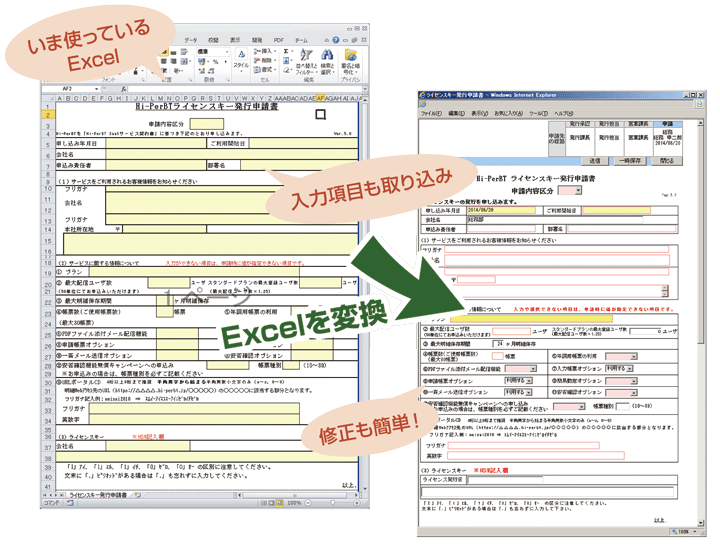Click the 申請内容区分 cell in Excel sheet
Viewport: 720px width, 551px height.
207,124
